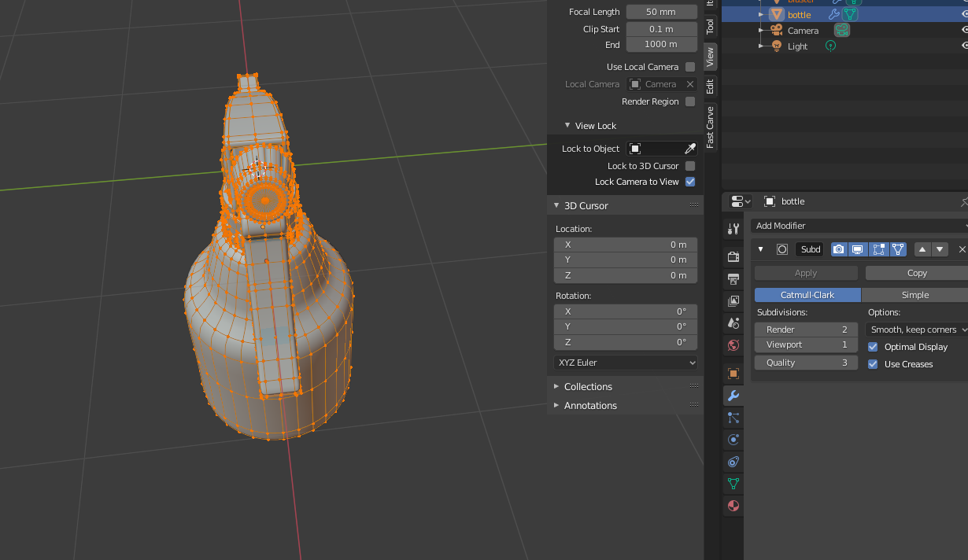Image resolution: width=968 pixels, height=560 pixels.
Task: Select the Render Properties camera icon
Action: coord(733,256)
